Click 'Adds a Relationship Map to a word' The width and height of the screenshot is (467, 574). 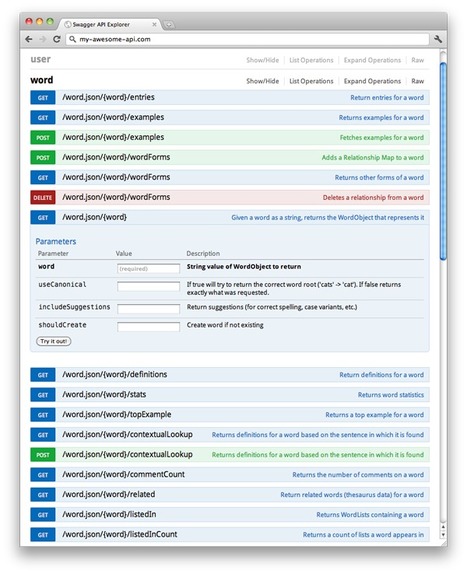pyautogui.click(x=373, y=157)
